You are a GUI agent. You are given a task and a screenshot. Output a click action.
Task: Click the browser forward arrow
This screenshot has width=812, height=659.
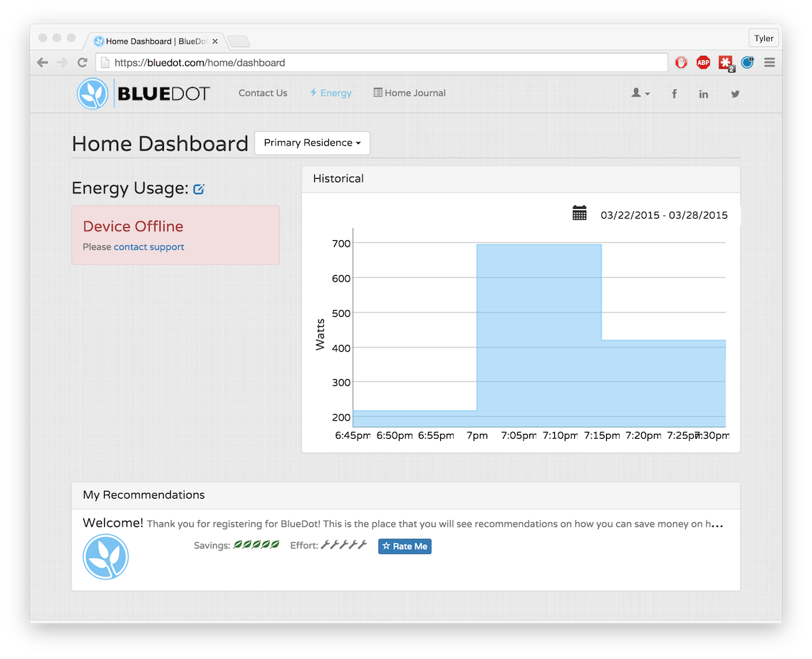62,63
